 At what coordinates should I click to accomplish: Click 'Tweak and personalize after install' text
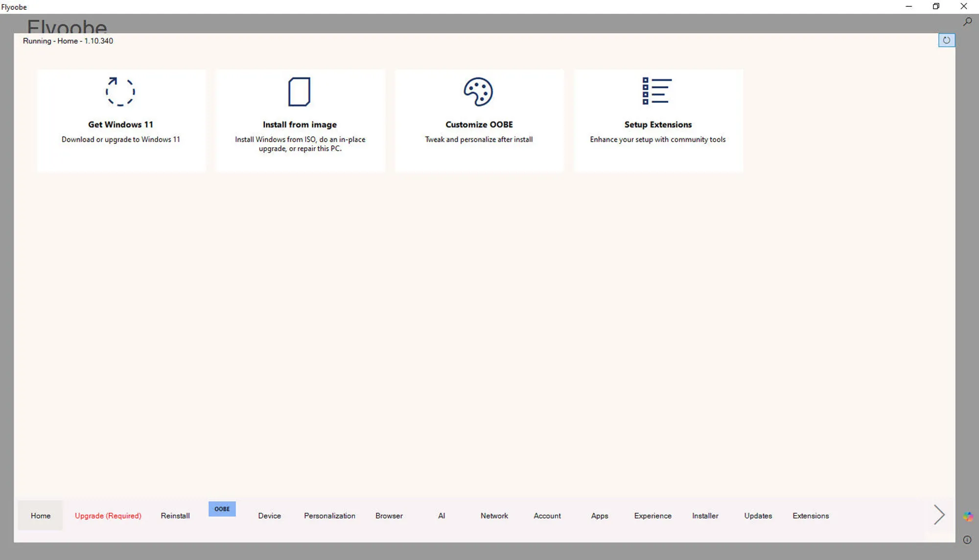(x=479, y=139)
